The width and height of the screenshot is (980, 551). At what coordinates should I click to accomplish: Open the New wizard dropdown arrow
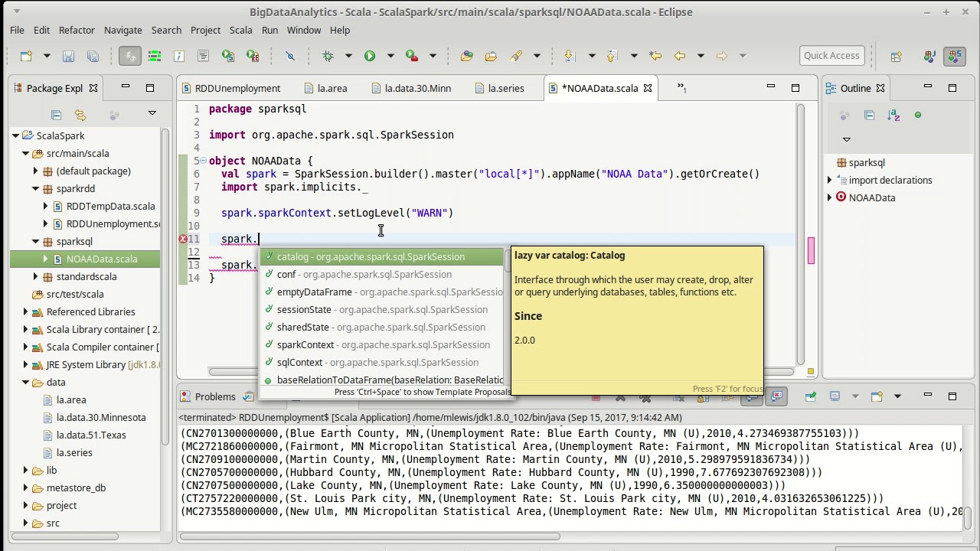[x=46, y=56]
